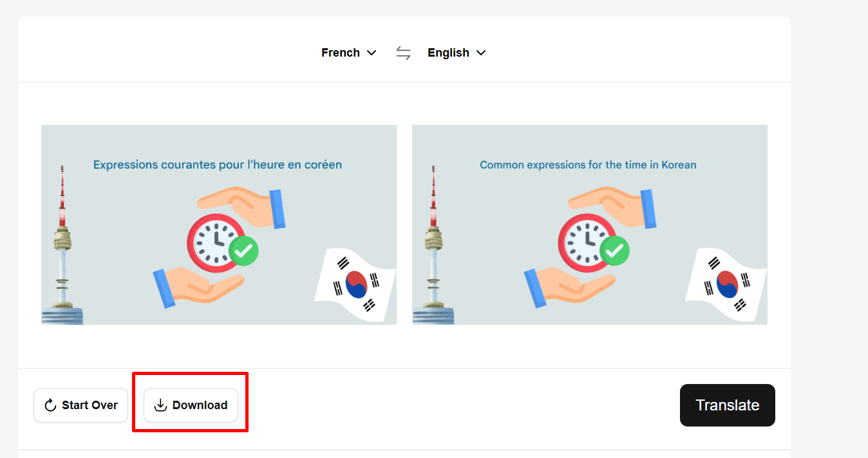Swap the source and target languages
868x458 pixels.
coord(403,53)
